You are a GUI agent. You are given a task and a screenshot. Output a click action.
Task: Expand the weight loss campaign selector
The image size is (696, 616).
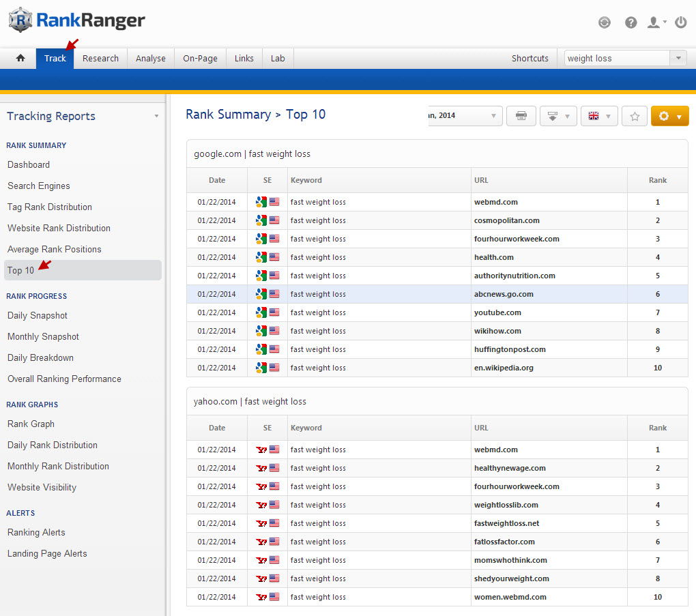pyautogui.click(x=678, y=59)
